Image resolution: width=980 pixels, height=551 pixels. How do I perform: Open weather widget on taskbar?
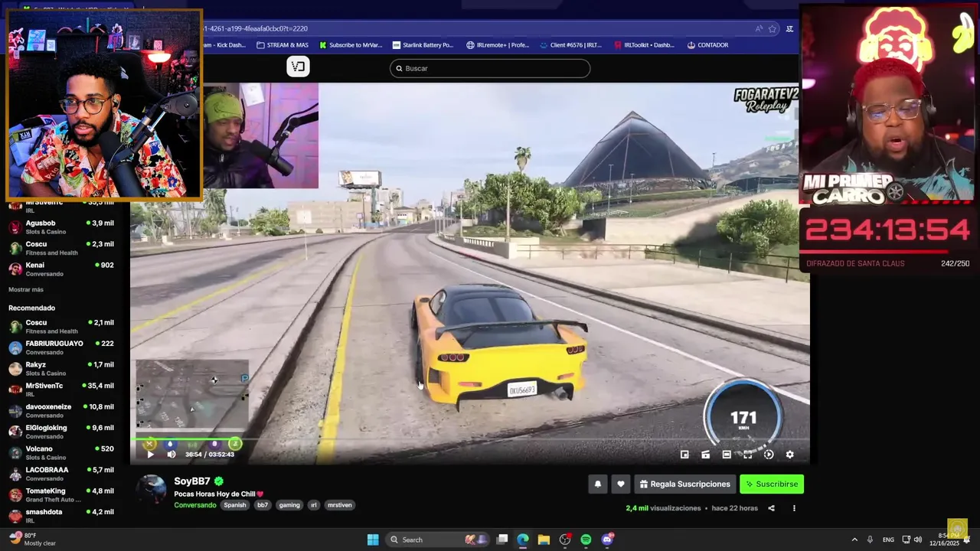click(32, 539)
